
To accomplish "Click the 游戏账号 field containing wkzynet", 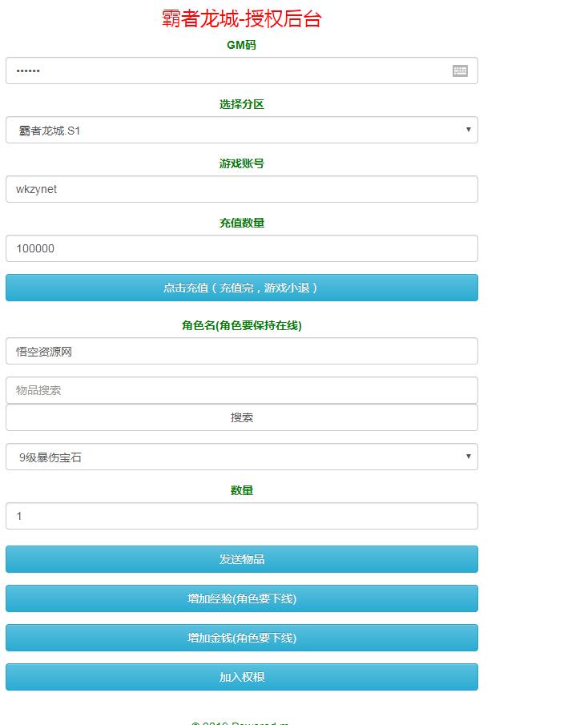I will tap(241, 189).
